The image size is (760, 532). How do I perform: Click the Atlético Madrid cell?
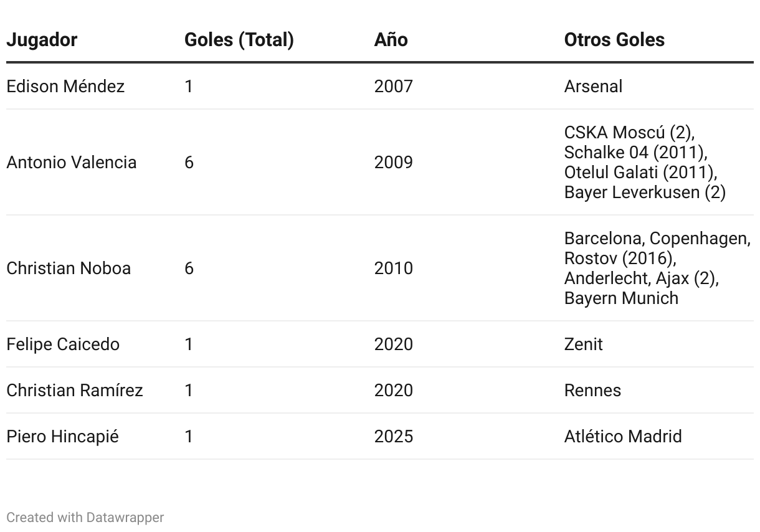pos(623,436)
